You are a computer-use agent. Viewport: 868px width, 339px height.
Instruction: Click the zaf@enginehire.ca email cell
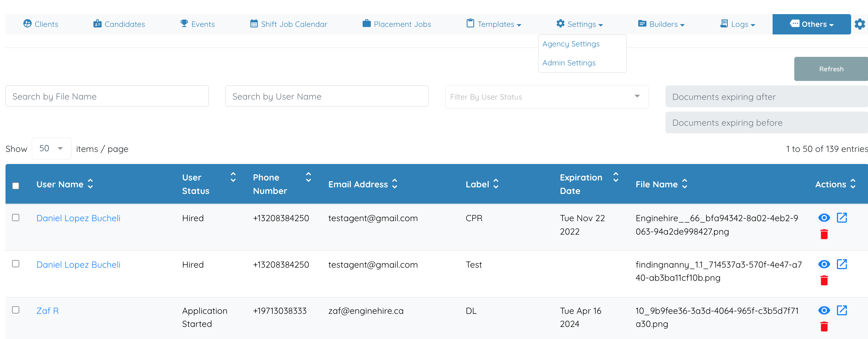pyautogui.click(x=366, y=311)
